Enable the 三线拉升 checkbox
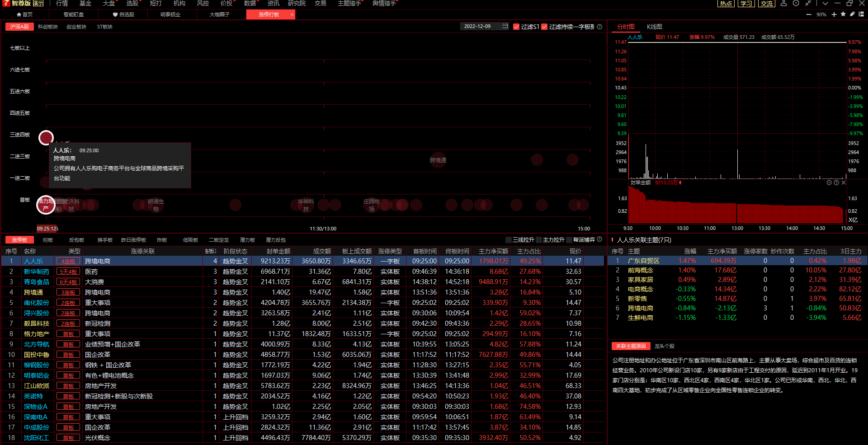868x445 pixels. 509,240
